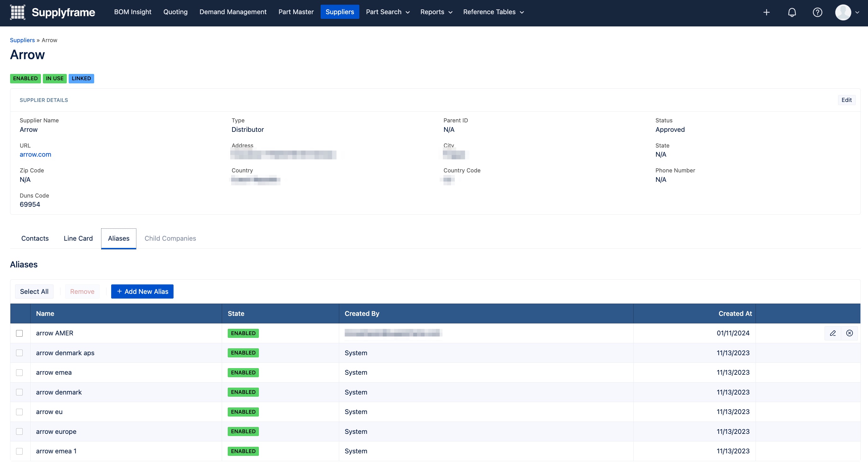Click the Created By column header
The width and height of the screenshot is (868, 465).
[x=486, y=313]
